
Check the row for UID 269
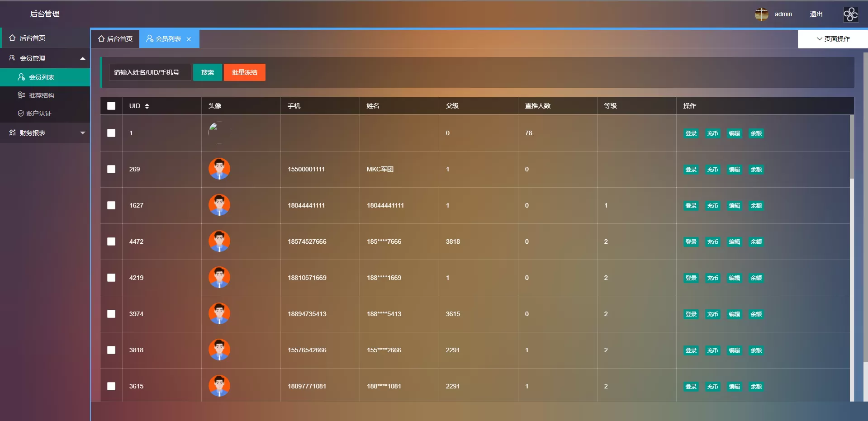tap(111, 169)
